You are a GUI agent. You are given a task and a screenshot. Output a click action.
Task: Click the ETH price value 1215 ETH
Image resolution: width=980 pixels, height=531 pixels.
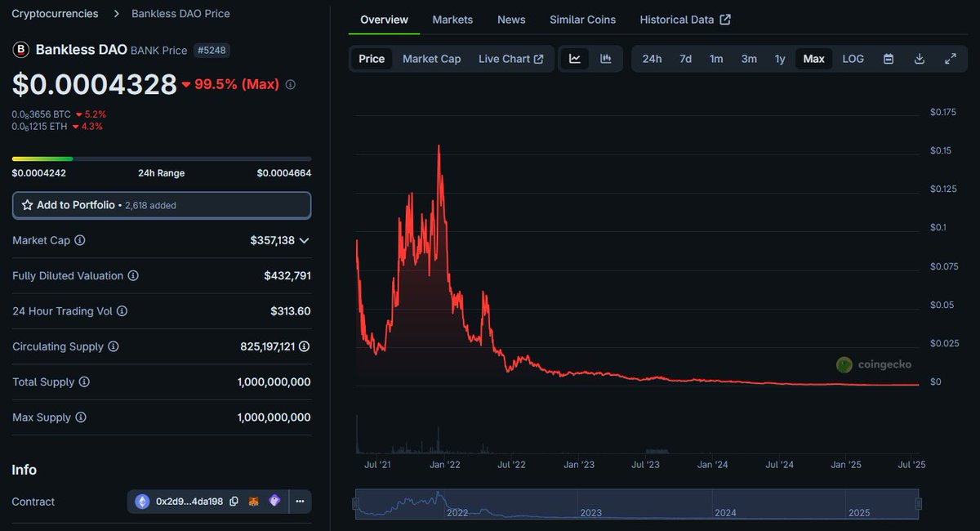point(40,127)
